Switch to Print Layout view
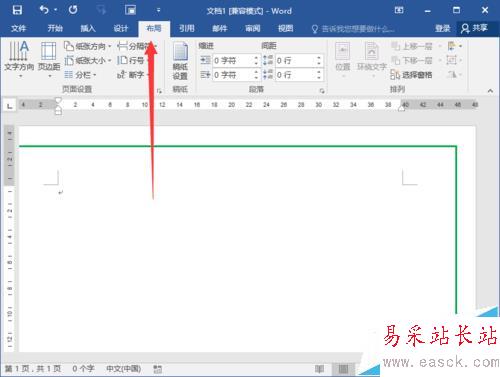The height and width of the screenshot is (377, 500). click(343, 369)
